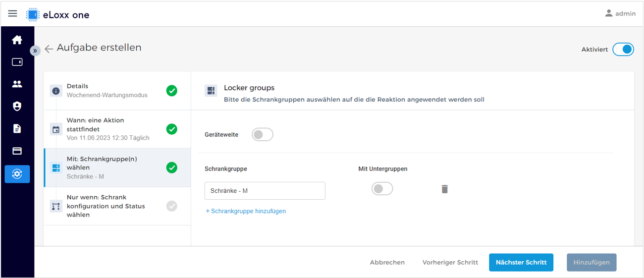Open the card sidebar icon
Image resolution: width=644 pixels, height=278 pixels.
pyautogui.click(x=17, y=151)
